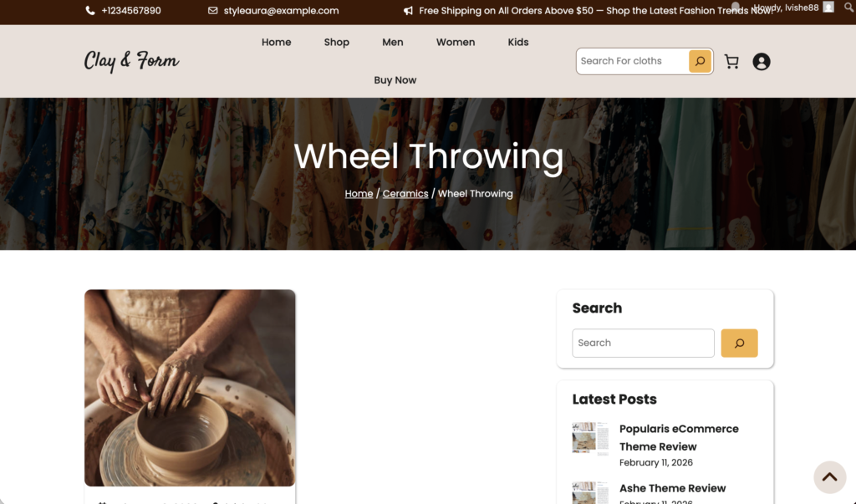This screenshot has width=856, height=504.
Task: Open the Home menu item
Action: [276, 42]
